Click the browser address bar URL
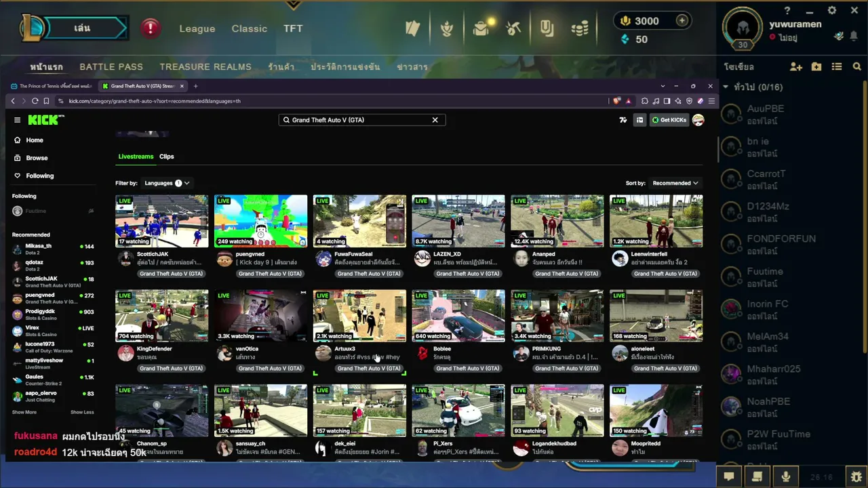The height and width of the screenshot is (488, 868). (155, 101)
